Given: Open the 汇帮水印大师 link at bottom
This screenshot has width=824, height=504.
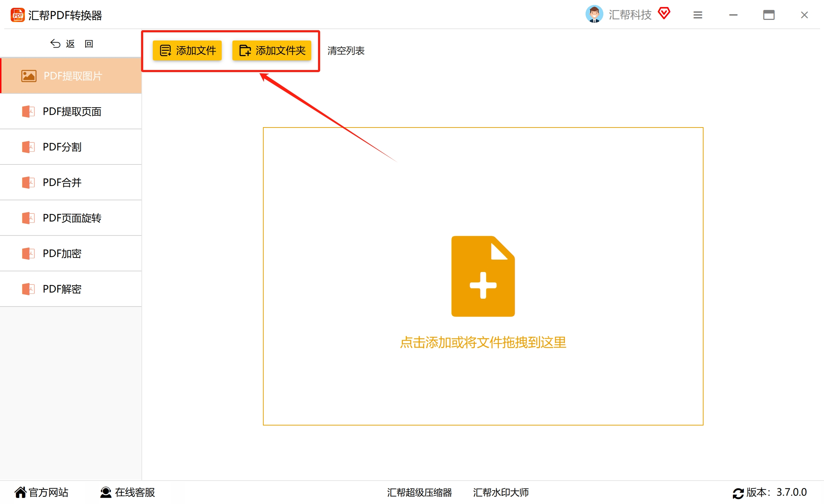Looking at the screenshot, I should point(500,492).
